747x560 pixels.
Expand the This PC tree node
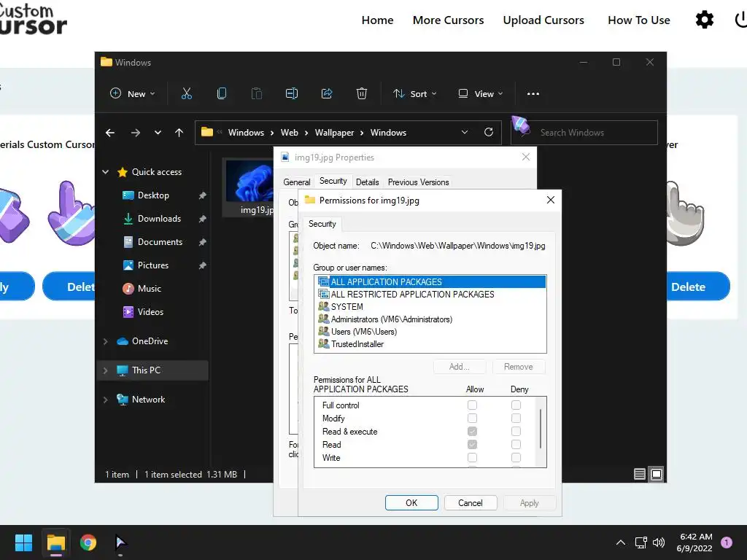coord(106,370)
